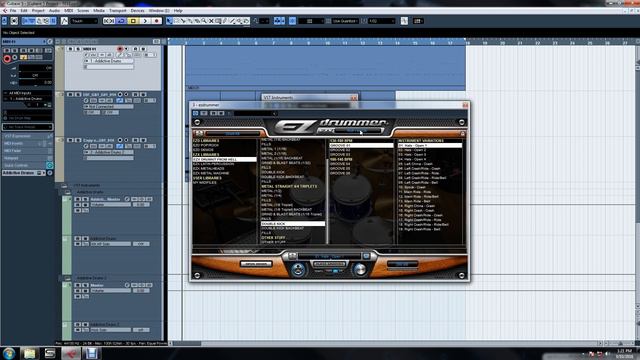Mute the MIDI 01 track

[x=70, y=49]
